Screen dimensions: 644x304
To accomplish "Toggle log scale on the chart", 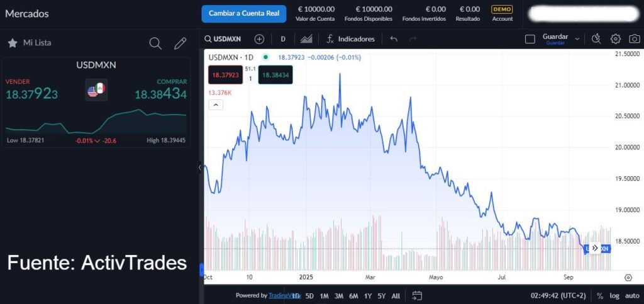I will tap(614, 296).
